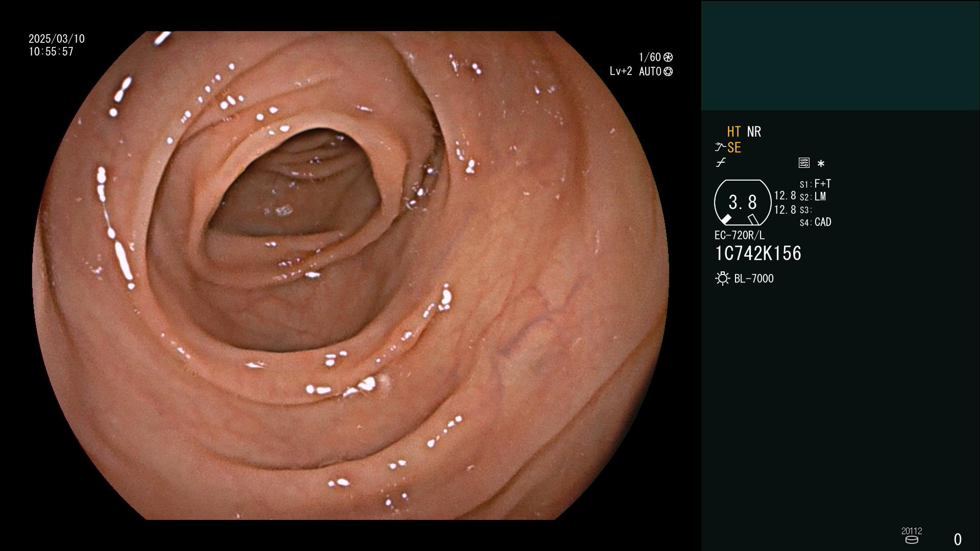980x551 pixels.
Task: Click the captured image counter 0
Action: (958, 539)
